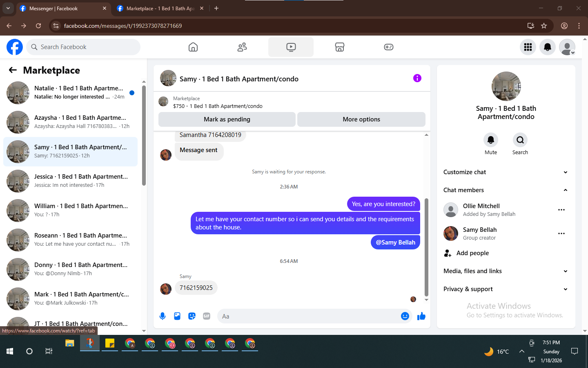Open the Windows Start menu
Image resolution: width=588 pixels, height=368 pixels.
(10, 351)
